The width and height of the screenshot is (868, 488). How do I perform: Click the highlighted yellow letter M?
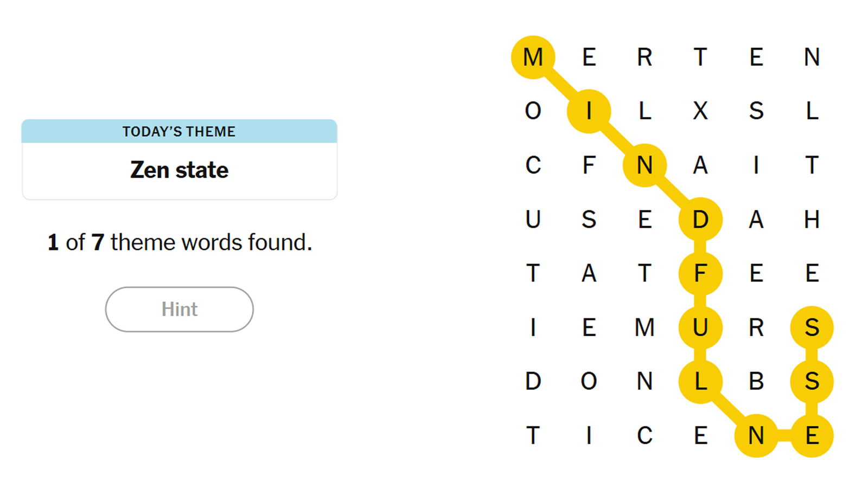pyautogui.click(x=533, y=57)
